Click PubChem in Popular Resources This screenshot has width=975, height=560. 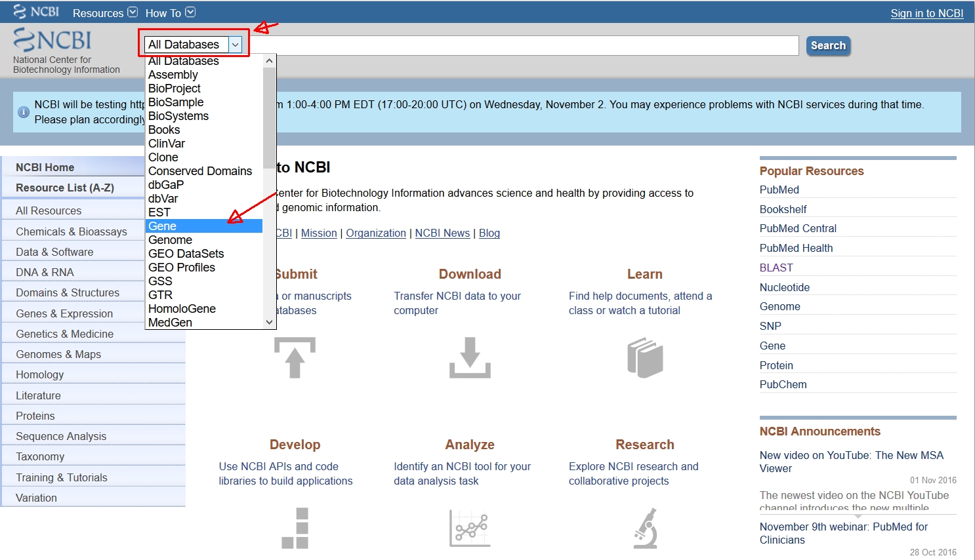pyautogui.click(x=783, y=384)
